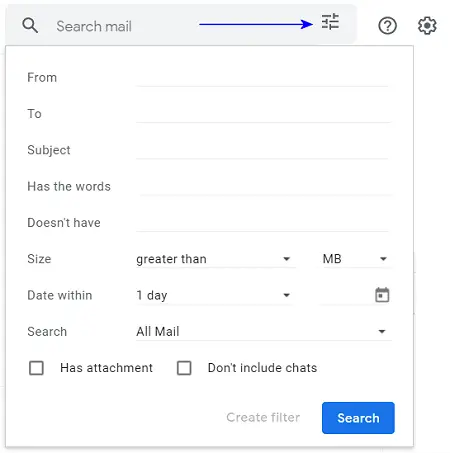The height and width of the screenshot is (453, 450).
Task: Focus the Has the words field
Action: [266, 187]
